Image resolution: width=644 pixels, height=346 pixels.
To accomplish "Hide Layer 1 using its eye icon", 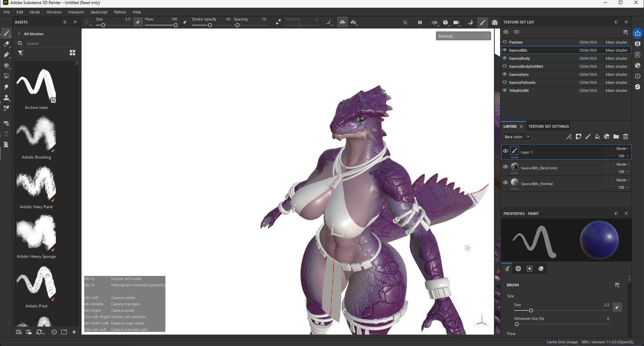I will tap(506, 151).
